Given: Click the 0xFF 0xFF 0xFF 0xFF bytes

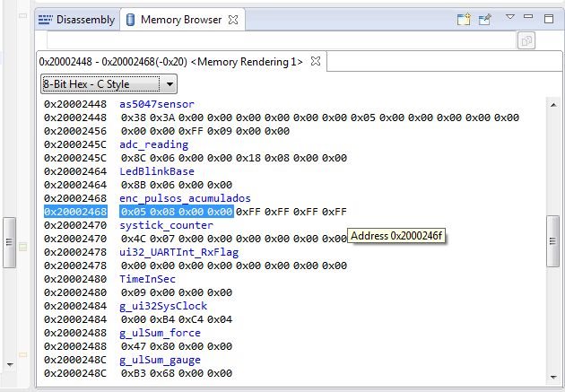Looking at the screenshot, I should coord(291,212).
